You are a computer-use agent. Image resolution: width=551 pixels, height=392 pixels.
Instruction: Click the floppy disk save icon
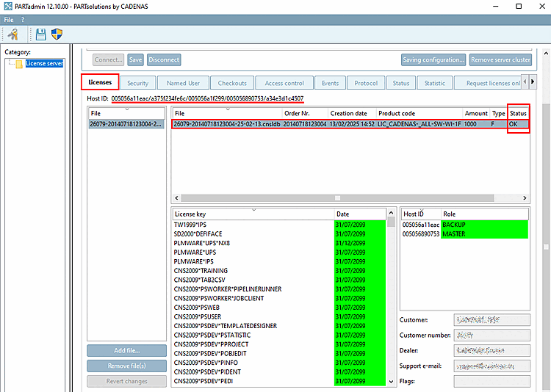tap(41, 34)
